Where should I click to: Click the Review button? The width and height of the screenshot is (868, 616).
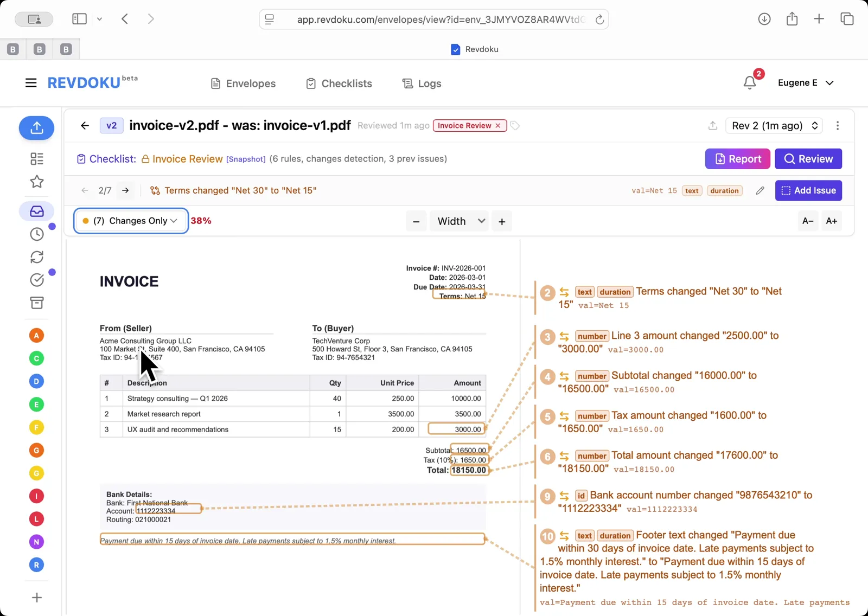pos(808,158)
